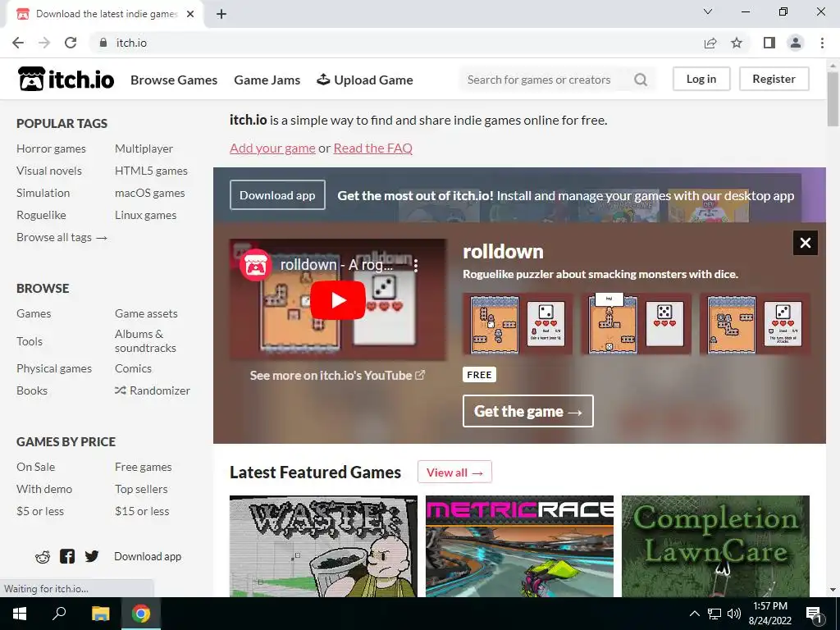View site information lock icon

(x=103, y=43)
